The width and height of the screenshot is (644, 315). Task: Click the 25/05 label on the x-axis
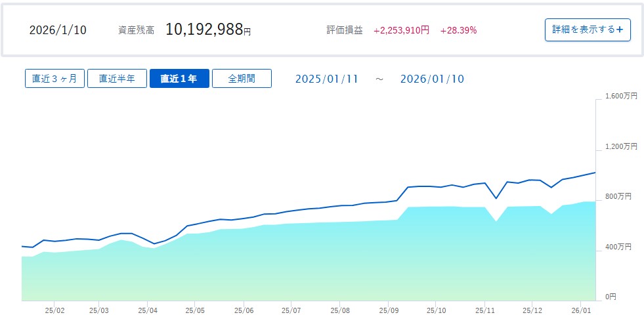196,308
